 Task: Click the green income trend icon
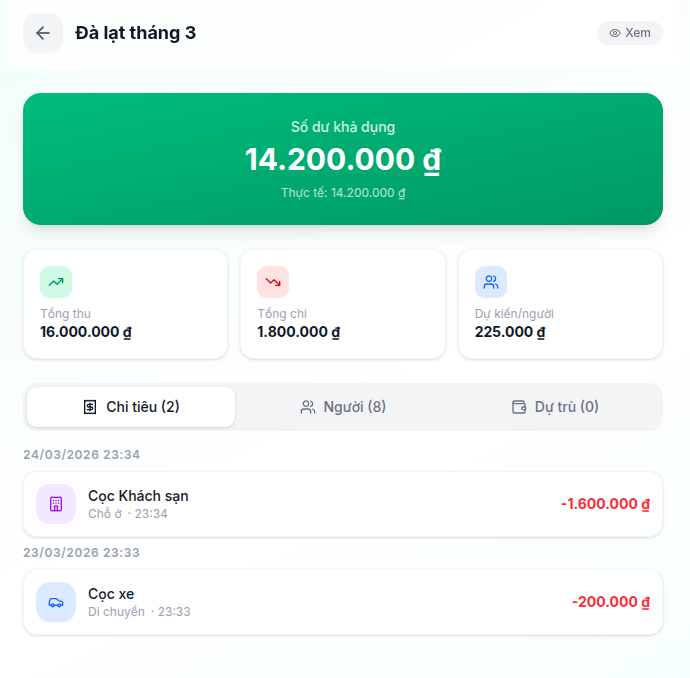pos(56,282)
